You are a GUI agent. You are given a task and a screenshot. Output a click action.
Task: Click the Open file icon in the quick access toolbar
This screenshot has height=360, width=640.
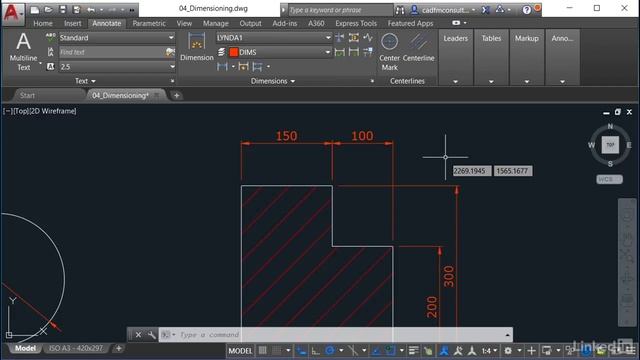pos(49,9)
